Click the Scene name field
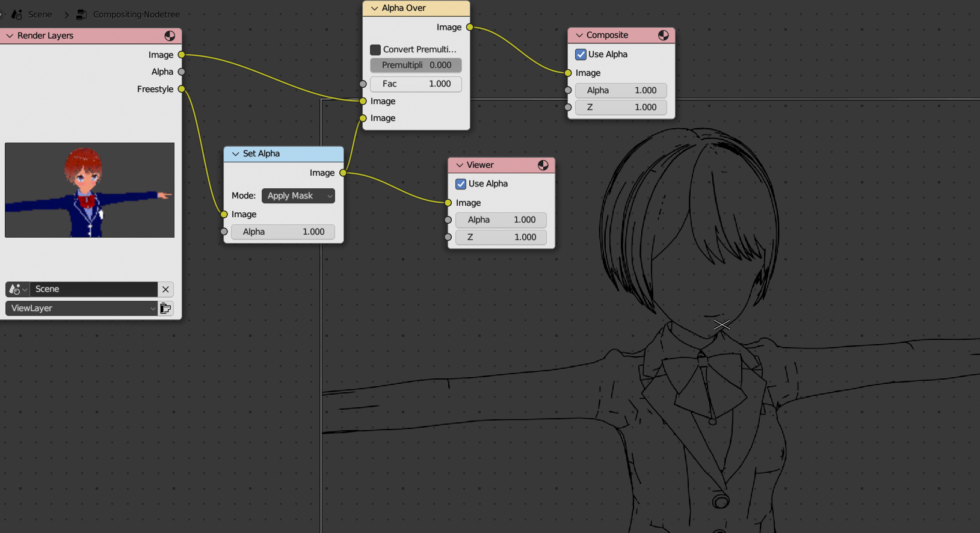Viewport: 980px width, 533px height. coord(94,289)
